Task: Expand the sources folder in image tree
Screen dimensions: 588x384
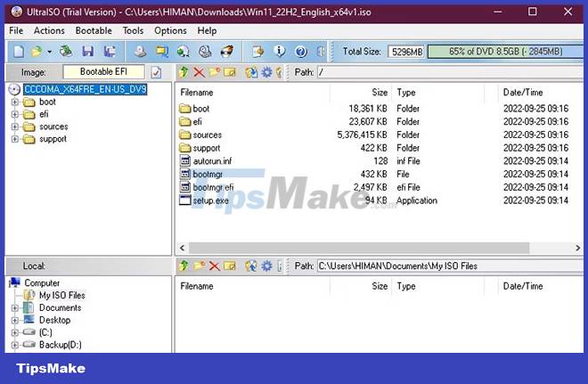Action: pos(14,127)
